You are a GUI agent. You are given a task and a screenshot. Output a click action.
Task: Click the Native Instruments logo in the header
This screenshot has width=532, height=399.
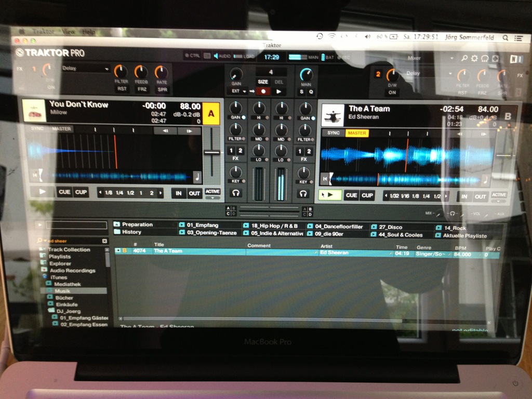(516, 59)
